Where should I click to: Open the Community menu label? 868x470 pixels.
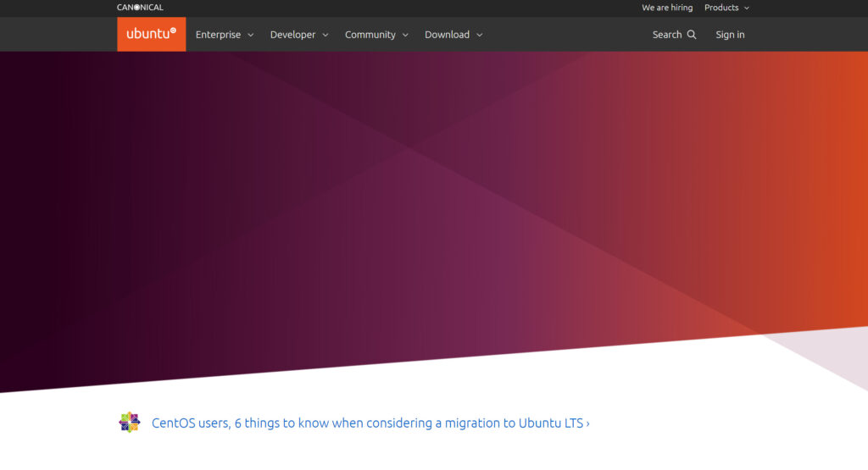[370, 35]
